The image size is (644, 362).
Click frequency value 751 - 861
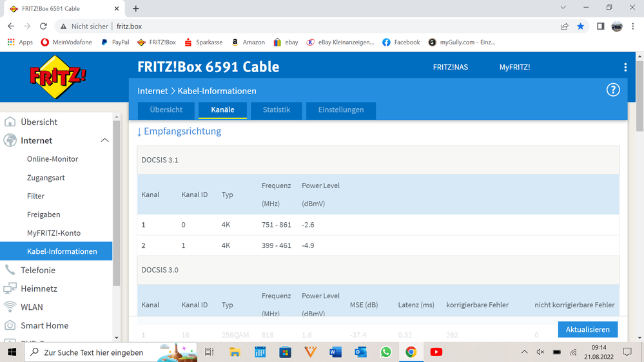[277, 225]
